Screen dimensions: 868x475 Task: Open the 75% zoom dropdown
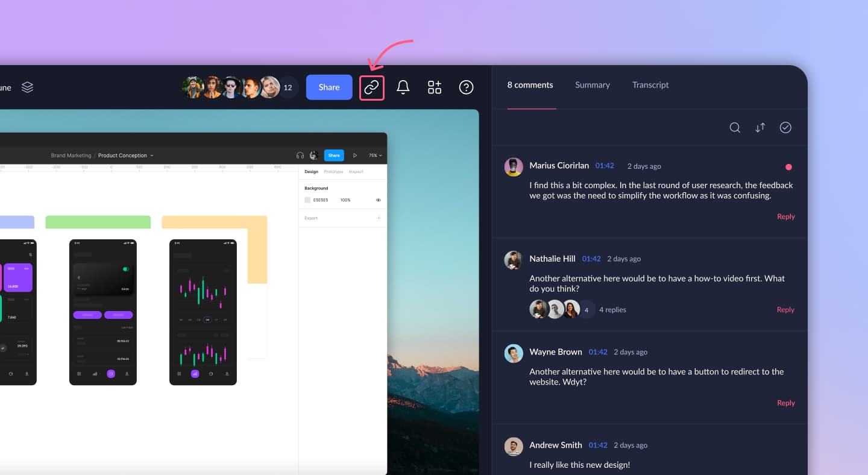pos(376,156)
